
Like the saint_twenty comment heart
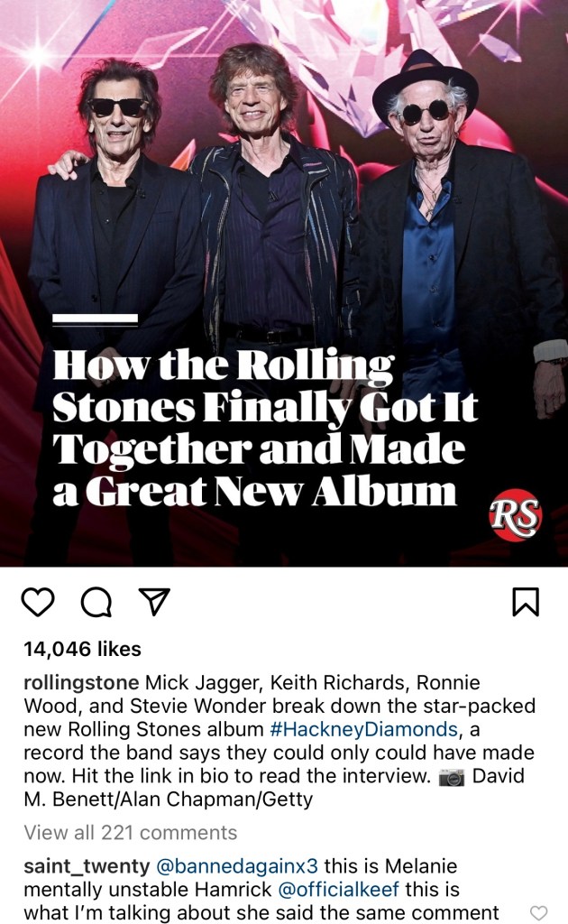pos(538,913)
